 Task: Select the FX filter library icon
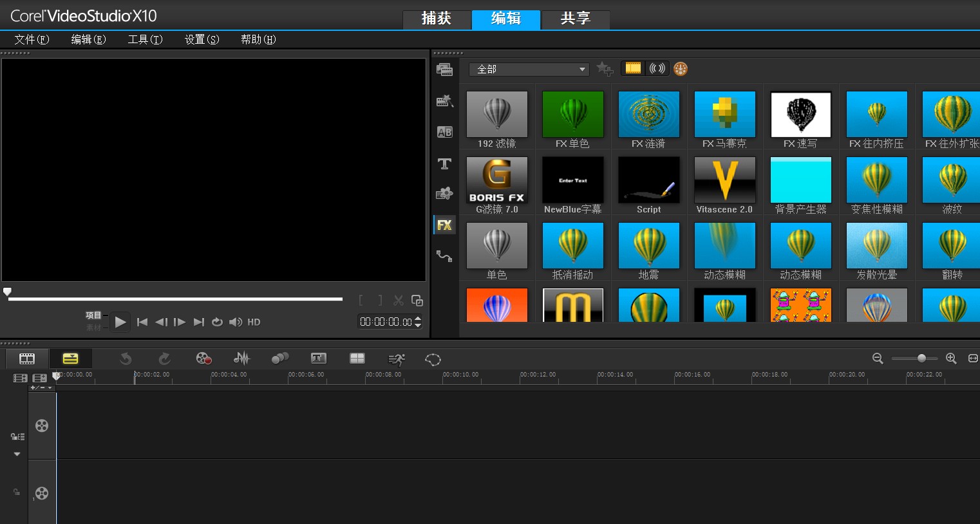[x=444, y=225]
